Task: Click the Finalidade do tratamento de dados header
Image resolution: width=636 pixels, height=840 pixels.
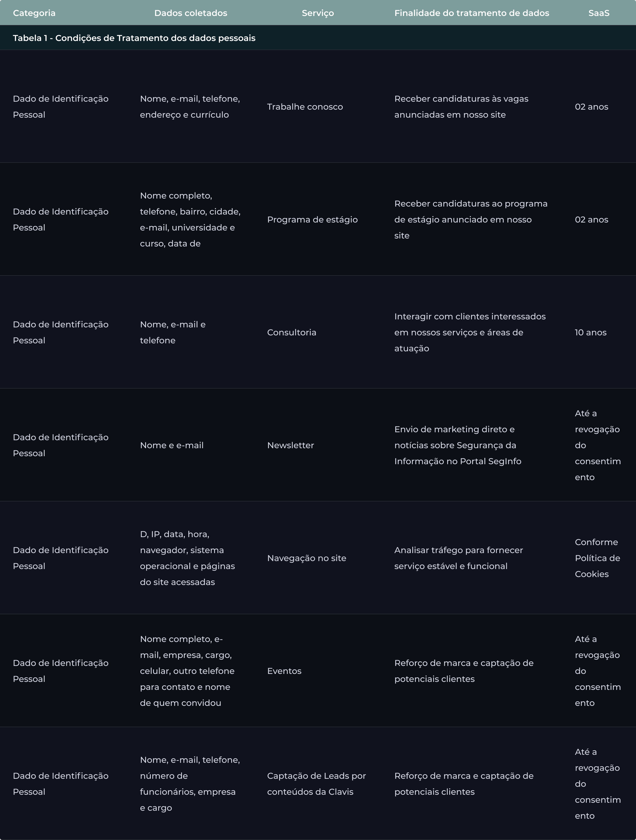Action: pos(471,13)
